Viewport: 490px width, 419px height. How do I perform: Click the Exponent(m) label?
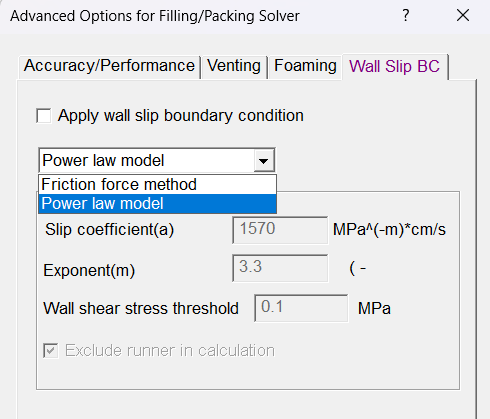pos(89,270)
